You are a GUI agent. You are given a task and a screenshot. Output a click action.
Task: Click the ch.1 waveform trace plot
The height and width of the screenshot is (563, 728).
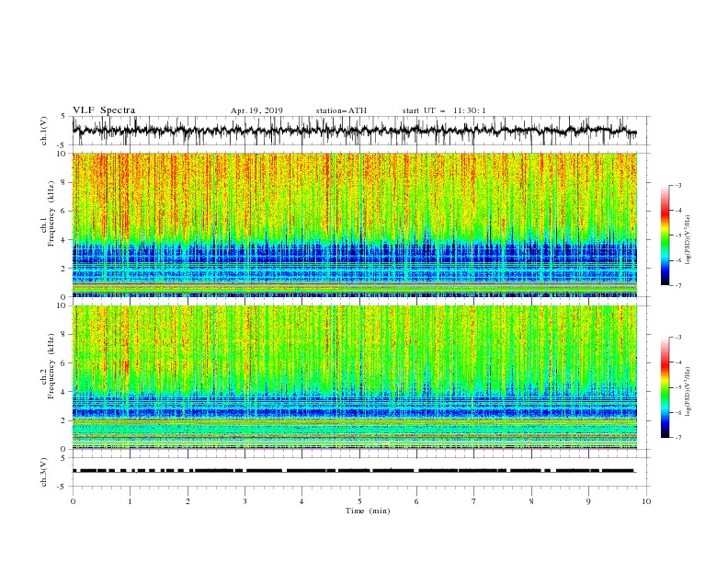click(x=355, y=131)
